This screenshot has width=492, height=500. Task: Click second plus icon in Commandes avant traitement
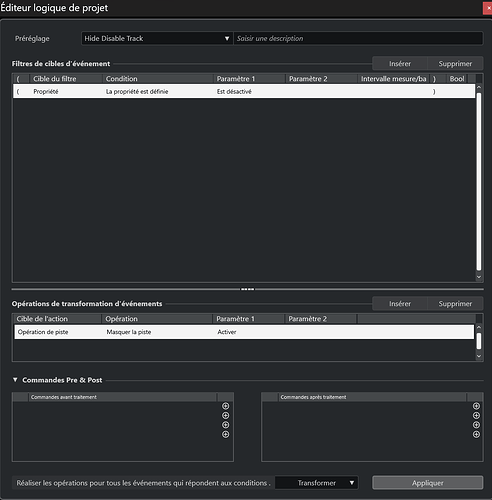[226, 415]
